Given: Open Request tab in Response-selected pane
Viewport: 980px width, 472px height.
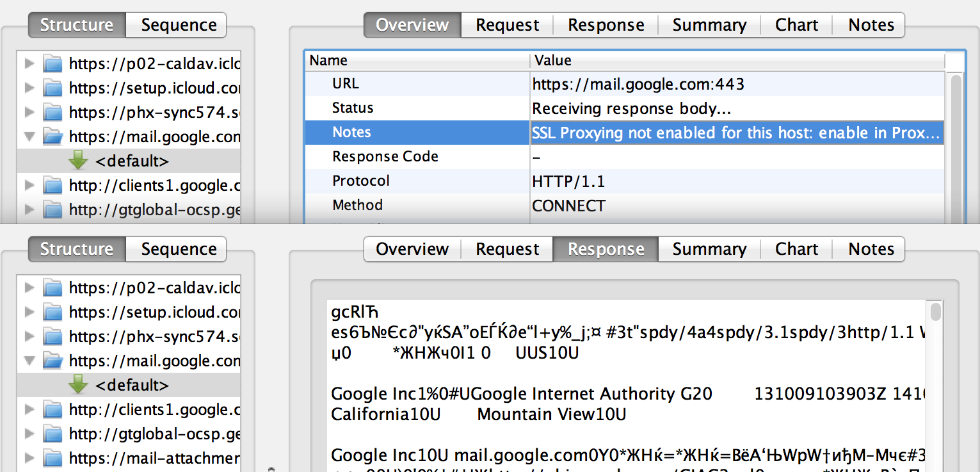Looking at the screenshot, I should pyautogui.click(x=508, y=249).
